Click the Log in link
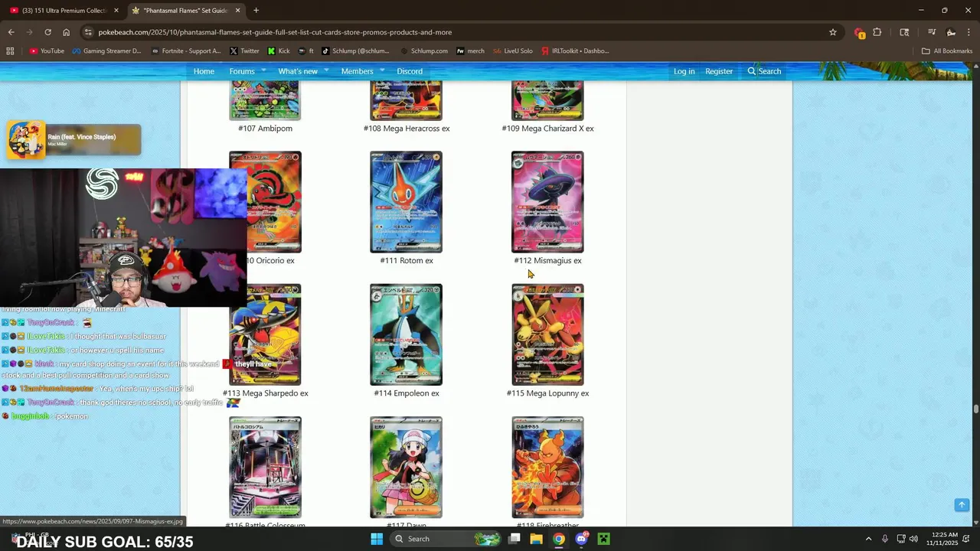This screenshot has width=980, height=551. coord(684,71)
